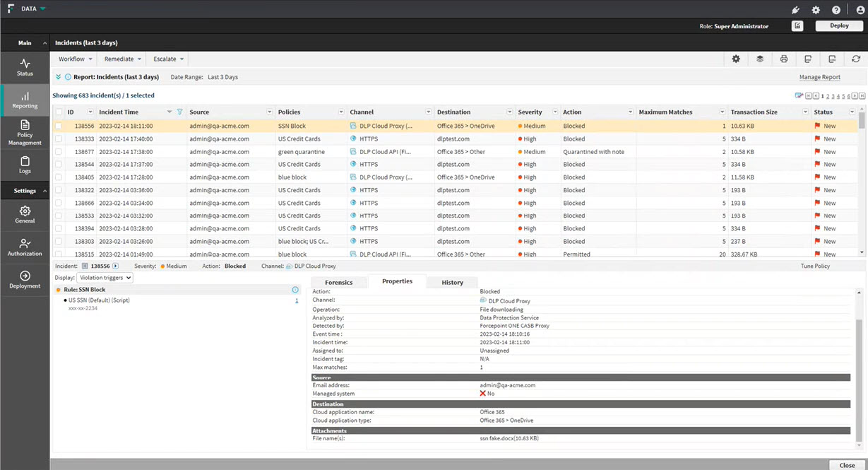The width and height of the screenshot is (868, 470).
Task: Open the Display Violation triggers dropdown
Action: 105,278
